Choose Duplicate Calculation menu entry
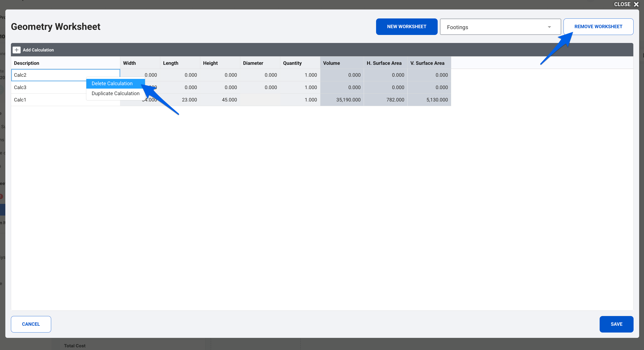 pos(115,93)
